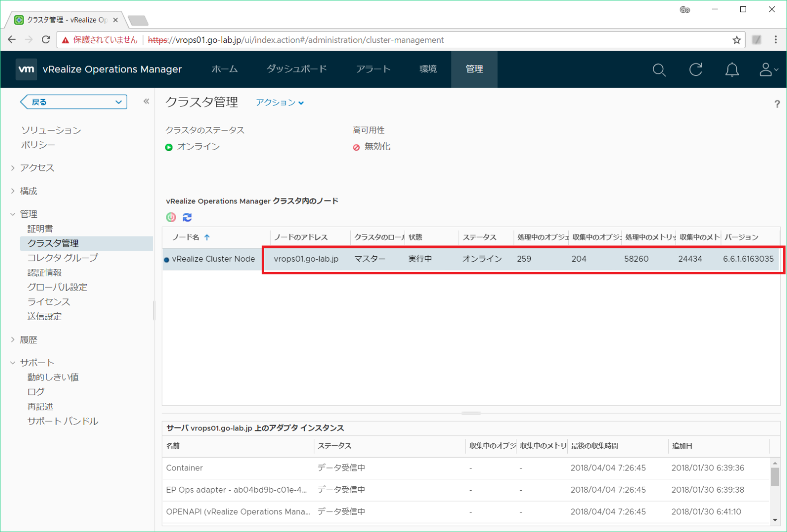Open 動的しきい値 in the sidebar
787x532 pixels.
pyautogui.click(x=53, y=377)
